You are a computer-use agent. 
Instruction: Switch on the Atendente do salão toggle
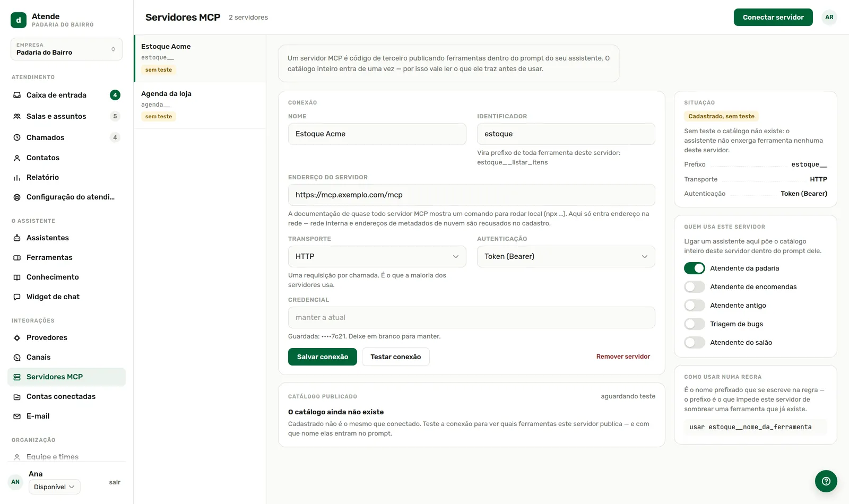coord(694,342)
